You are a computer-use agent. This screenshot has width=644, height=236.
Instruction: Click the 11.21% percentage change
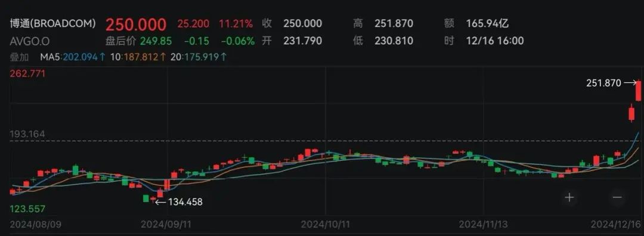[236, 24]
